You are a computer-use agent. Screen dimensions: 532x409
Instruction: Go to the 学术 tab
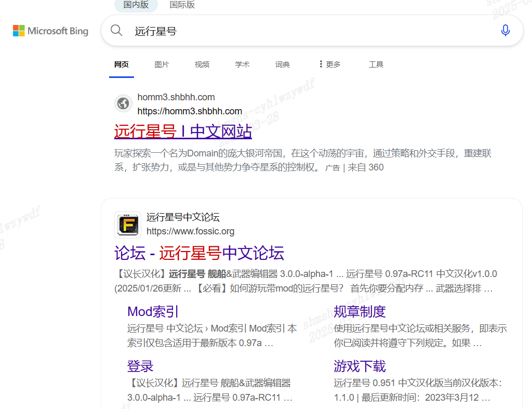242,64
